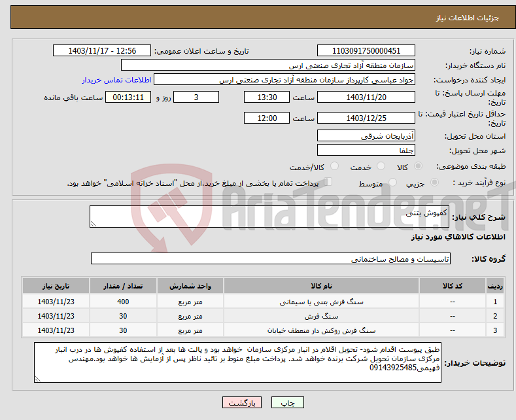The height and width of the screenshot is (420, 516).
Task: Click the buyer organization name field
Action: point(268,65)
